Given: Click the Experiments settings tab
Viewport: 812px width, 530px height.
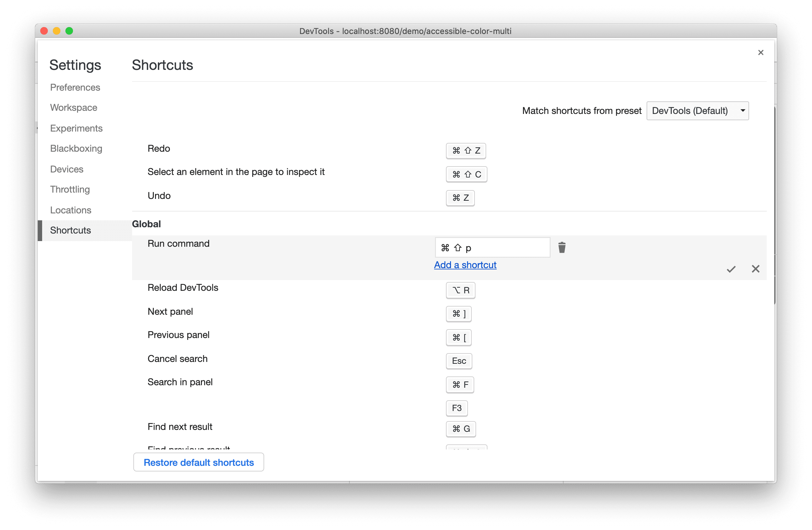Looking at the screenshot, I should click(76, 128).
